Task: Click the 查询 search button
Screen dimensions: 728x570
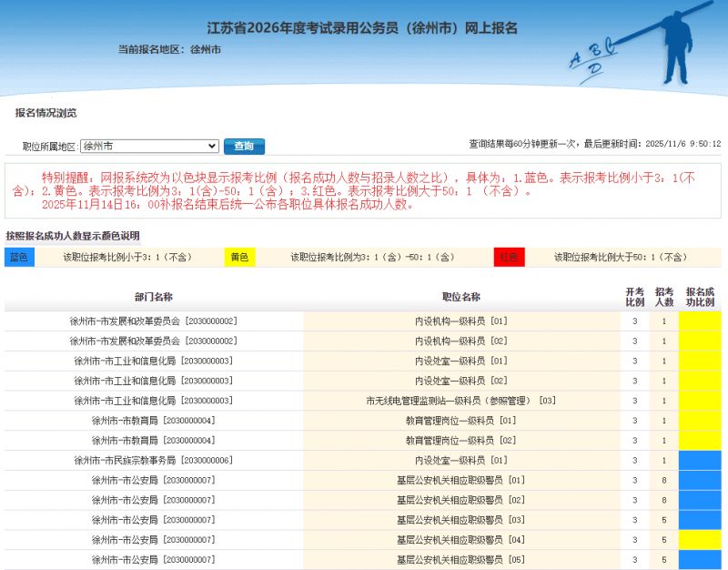Action: point(244,146)
